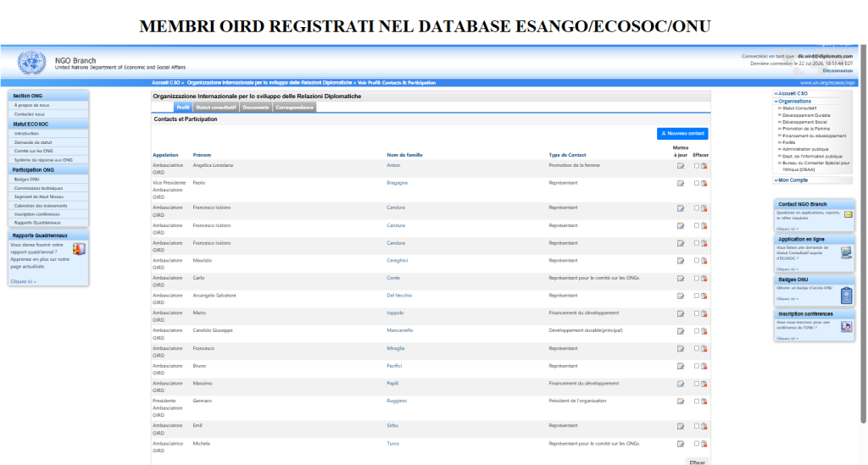This screenshot has height=465, width=868.
Task: Click delete trash icon in Ruggiero row
Action: point(704,401)
